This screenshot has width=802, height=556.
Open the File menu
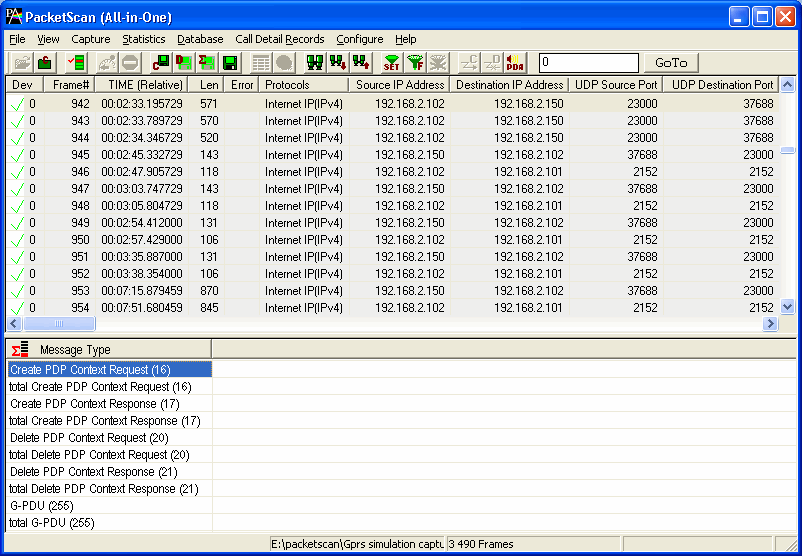[x=17, y=39]
